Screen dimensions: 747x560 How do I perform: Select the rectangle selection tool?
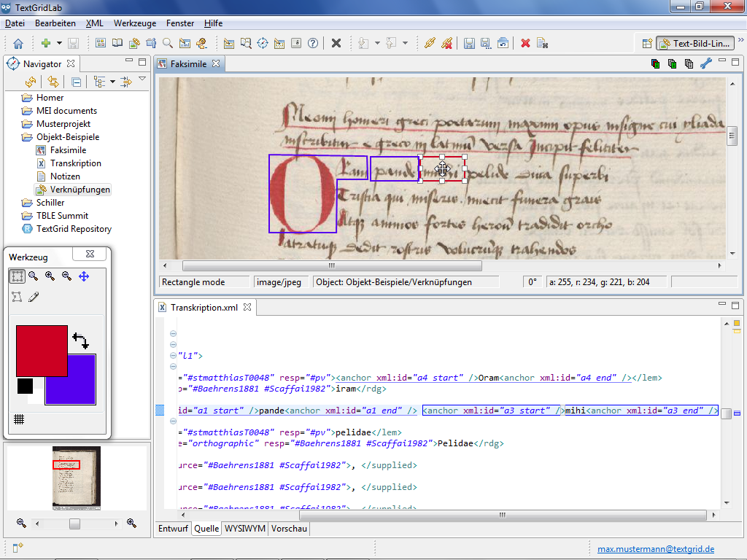(x=17, y=276)
